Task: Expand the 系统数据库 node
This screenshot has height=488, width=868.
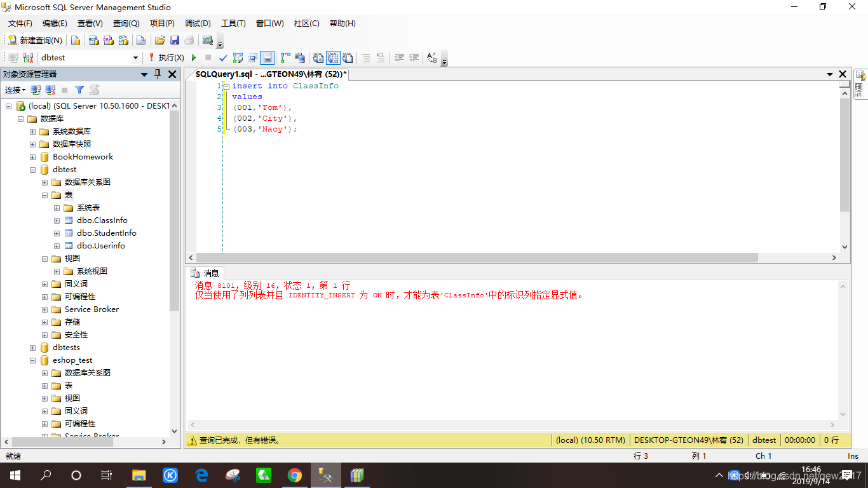Action: [x=32, y=132]
